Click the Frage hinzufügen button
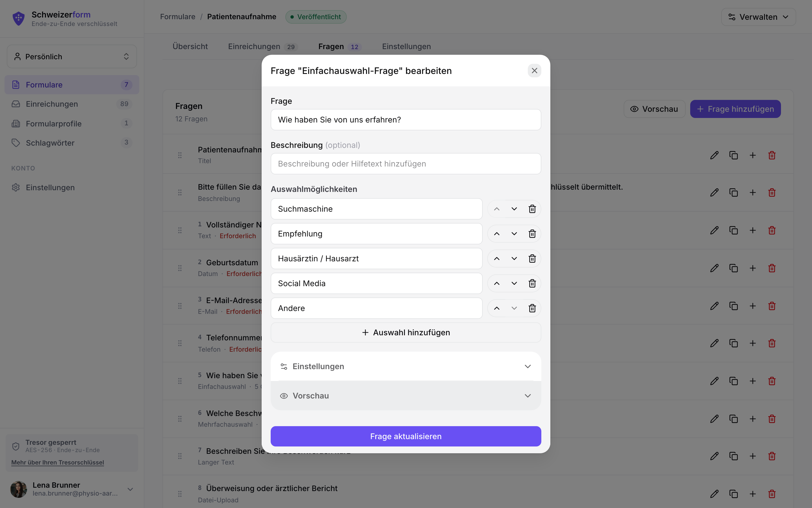The width and height of the screenshot is (812, 508). coord(735,109)
